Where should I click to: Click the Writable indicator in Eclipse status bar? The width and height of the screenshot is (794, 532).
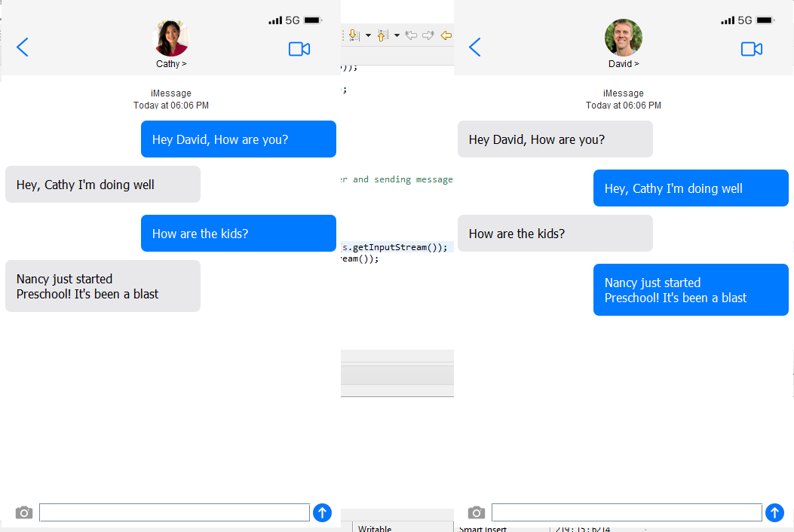[375, 527]
